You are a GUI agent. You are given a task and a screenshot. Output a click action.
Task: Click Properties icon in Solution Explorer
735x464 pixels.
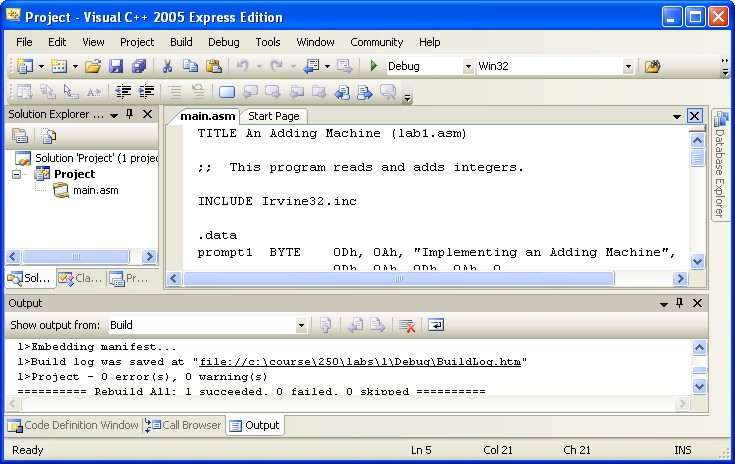[x=20, y=136]
